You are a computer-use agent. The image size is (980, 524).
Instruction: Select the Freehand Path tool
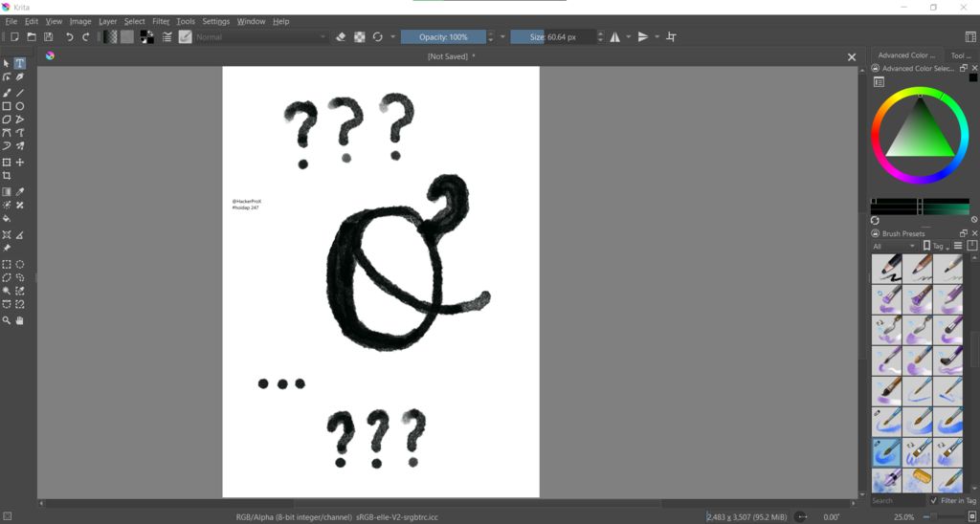pyautogui.click(x=20, y=132)
